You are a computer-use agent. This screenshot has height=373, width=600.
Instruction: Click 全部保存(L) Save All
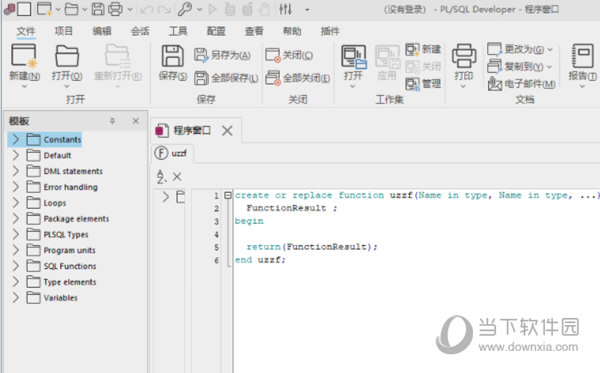(226, 78)
